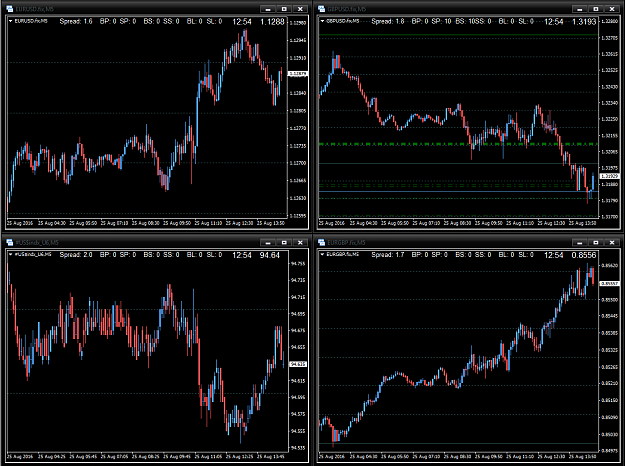Close the EURUSD chart window
Viewport: 625px width, 466px height.
point(300,9)
